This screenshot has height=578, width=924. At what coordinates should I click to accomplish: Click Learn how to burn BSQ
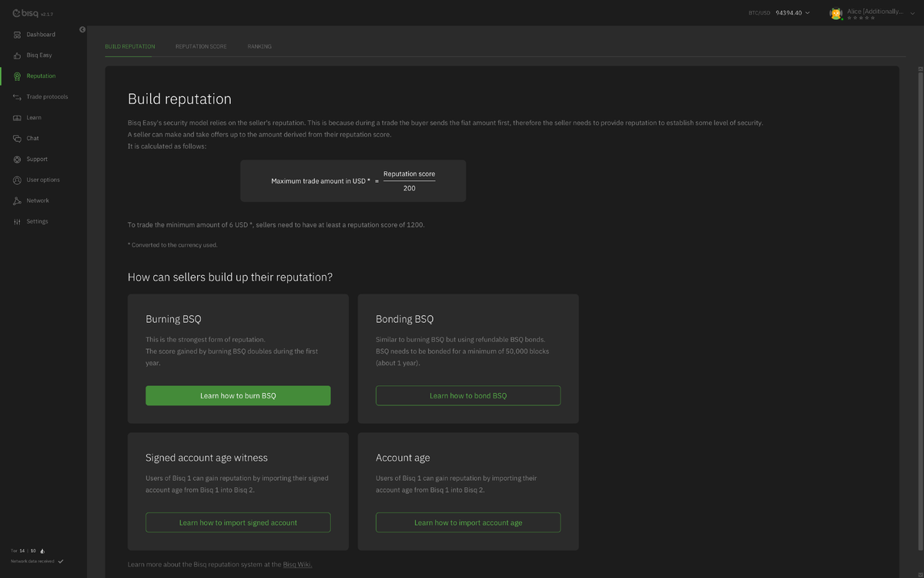[x=238, y=395]
